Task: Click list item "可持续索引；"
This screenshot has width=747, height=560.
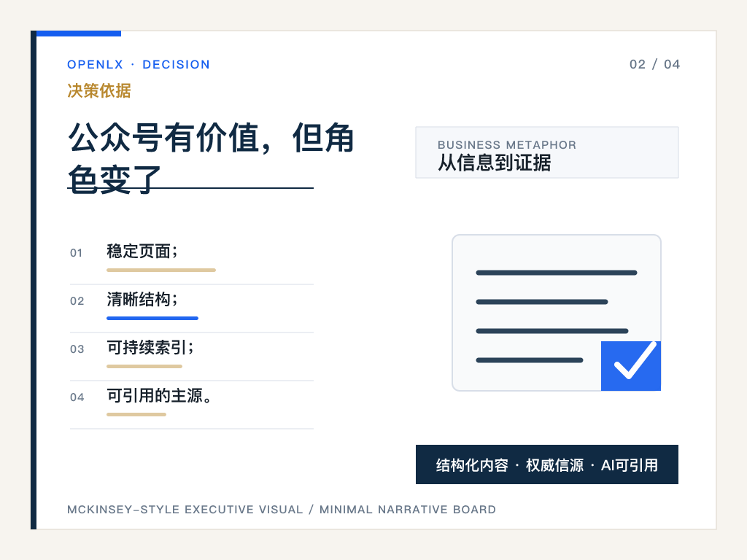Action: click(150, 347)
